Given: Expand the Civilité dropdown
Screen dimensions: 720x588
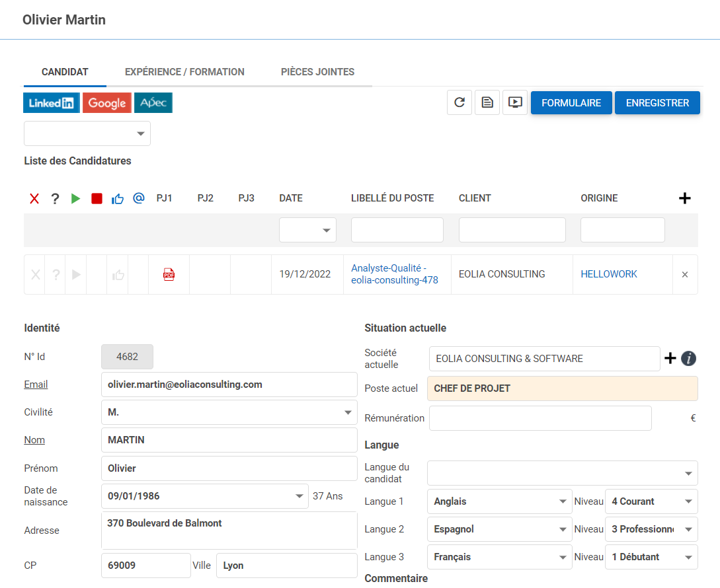Looking at the screenshot, I should pos(348,412).
